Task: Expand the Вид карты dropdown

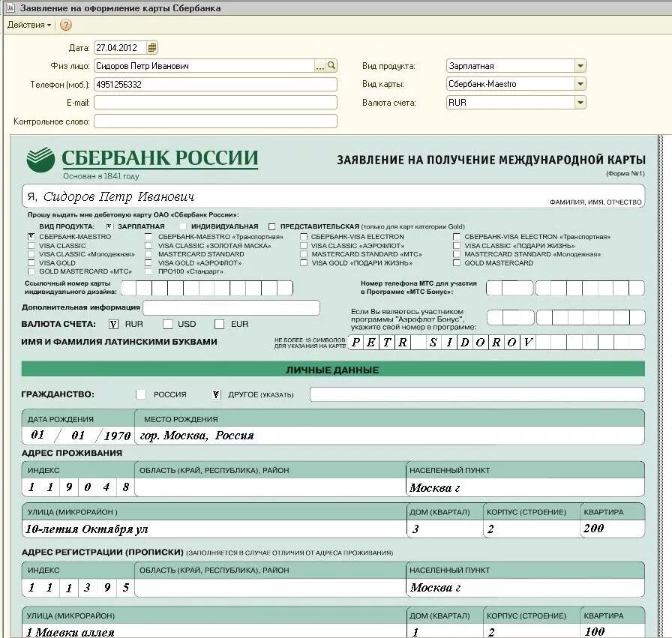Action: [x=580, y=84]
